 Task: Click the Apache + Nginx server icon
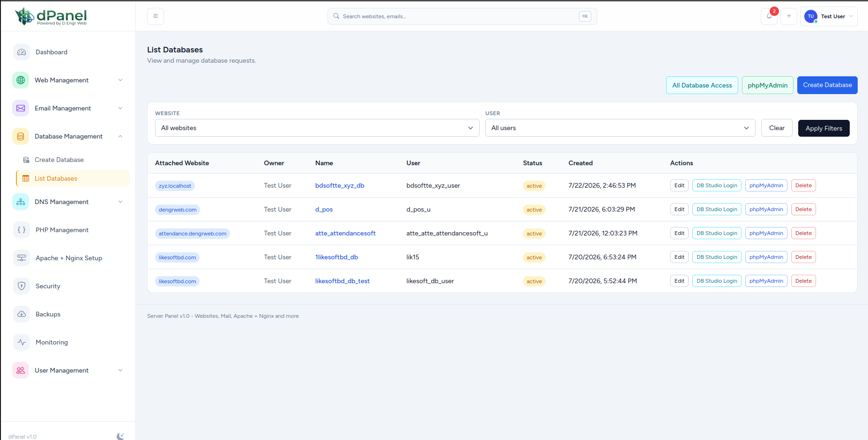pos(22,258)
